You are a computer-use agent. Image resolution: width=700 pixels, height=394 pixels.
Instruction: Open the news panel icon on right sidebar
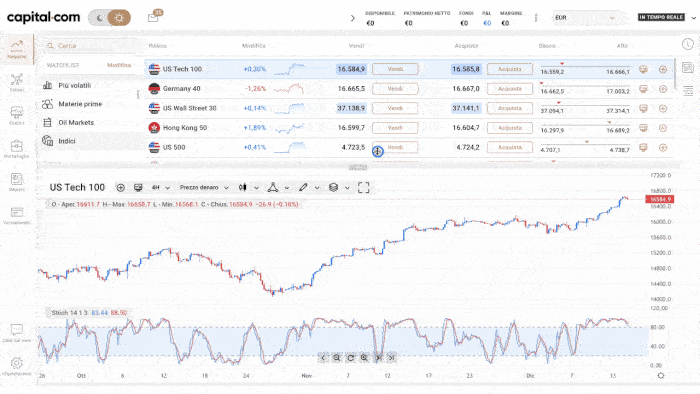tap(688, 67)
